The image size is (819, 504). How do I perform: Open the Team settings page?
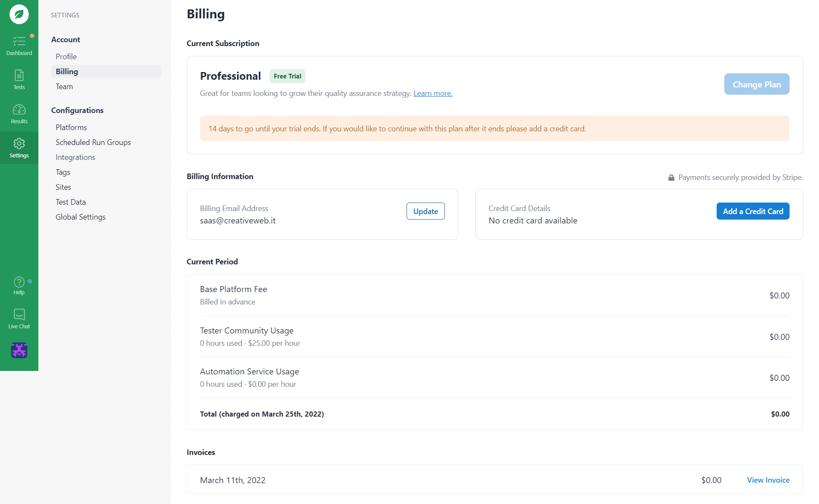point(64,86)
